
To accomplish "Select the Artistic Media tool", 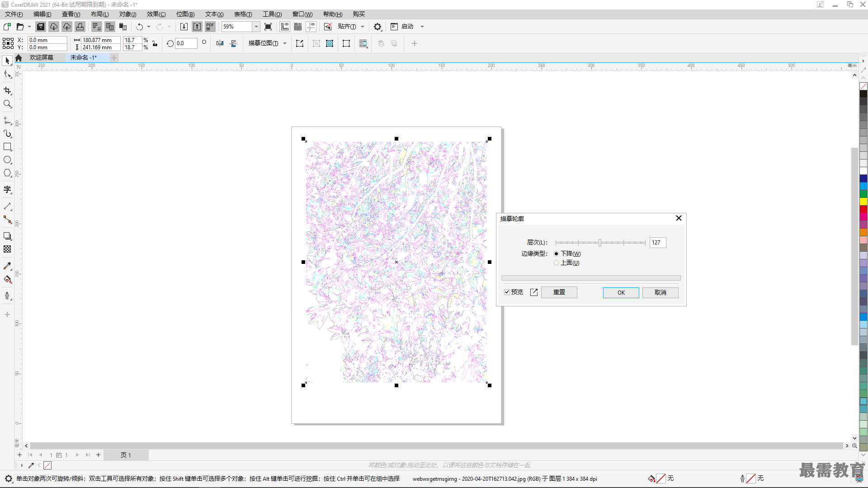I will (x=7, y=134).
